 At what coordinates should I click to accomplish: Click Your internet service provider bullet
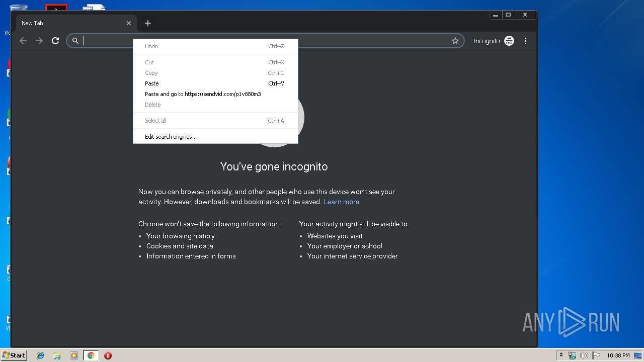[353, 256]
